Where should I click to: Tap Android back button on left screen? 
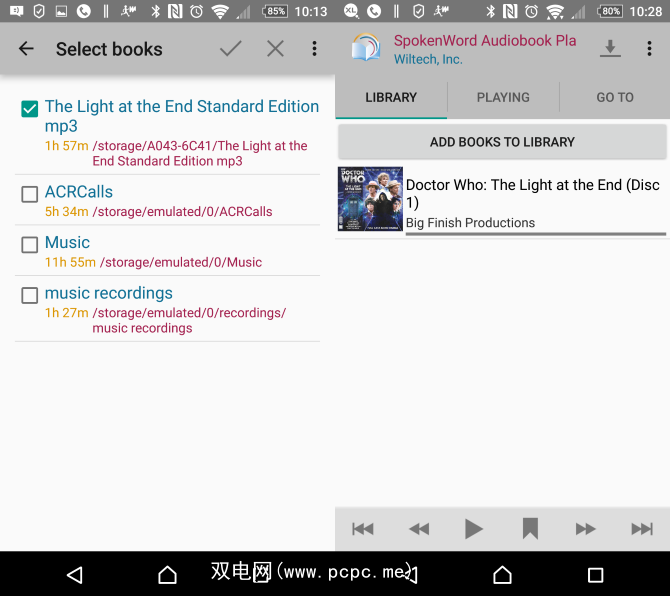point(75,575)
